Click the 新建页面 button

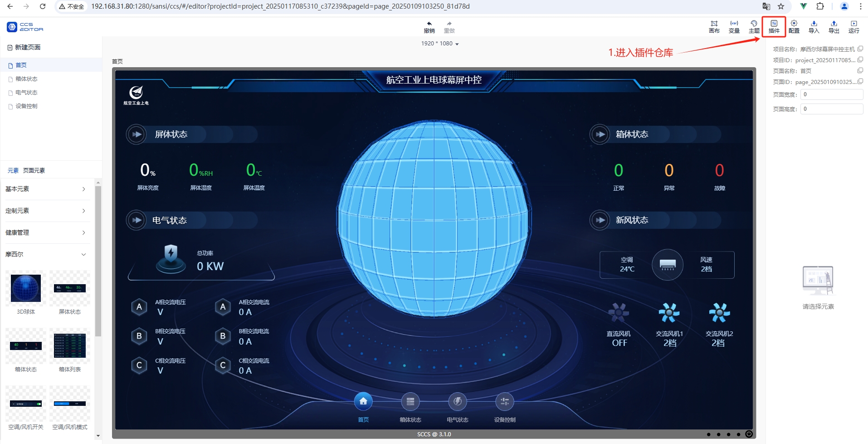pos(24,47)
